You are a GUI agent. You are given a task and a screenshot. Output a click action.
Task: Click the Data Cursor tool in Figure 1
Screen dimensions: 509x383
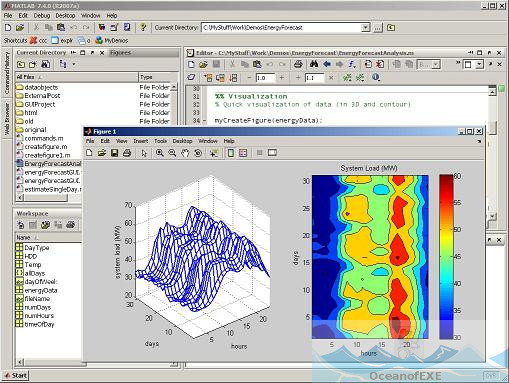pos(214,153)
